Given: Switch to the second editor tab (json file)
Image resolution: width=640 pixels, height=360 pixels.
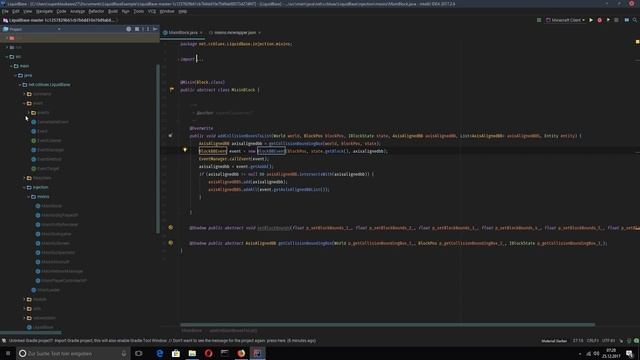Looking at the screenshot, I should 235,33.
